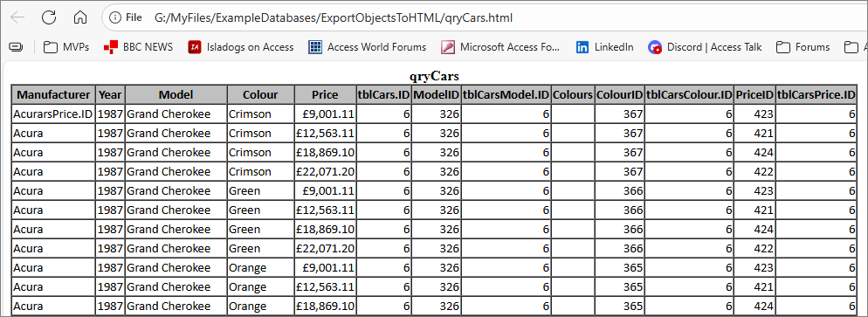Click PriceID 421 in the Crimson £12,563.11 row
Viewport: 868px width, 317px height.
pyautogui.click(x=754, y=134)
